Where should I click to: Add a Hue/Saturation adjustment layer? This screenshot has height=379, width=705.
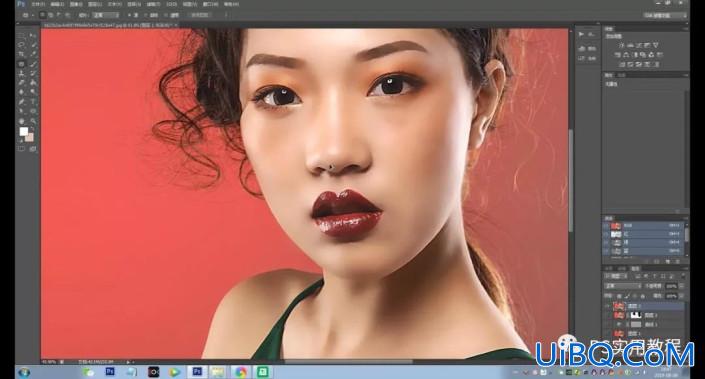[618, 55]
